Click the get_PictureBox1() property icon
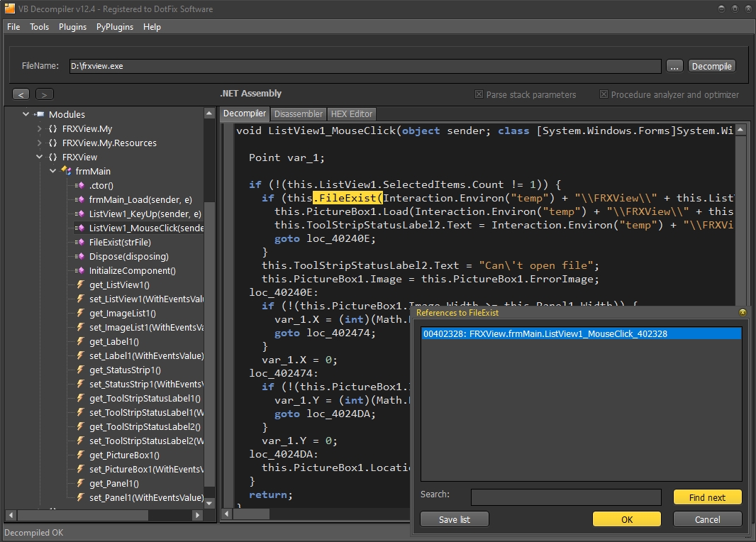 [81, 455]
